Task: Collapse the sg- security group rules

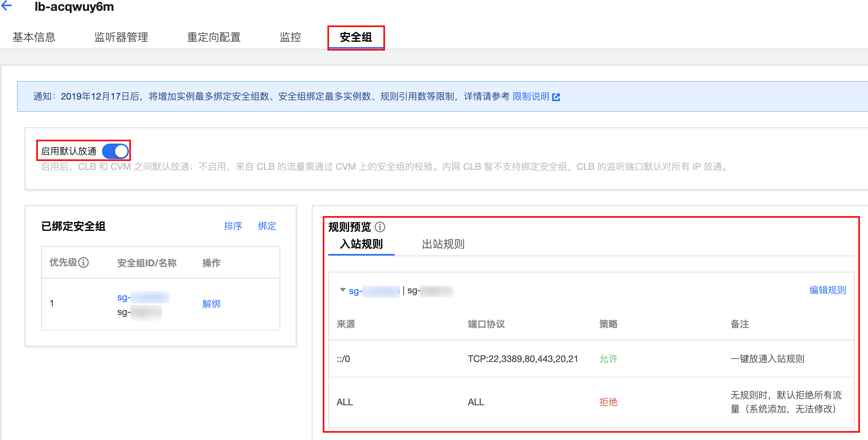Action: (342, 290)
